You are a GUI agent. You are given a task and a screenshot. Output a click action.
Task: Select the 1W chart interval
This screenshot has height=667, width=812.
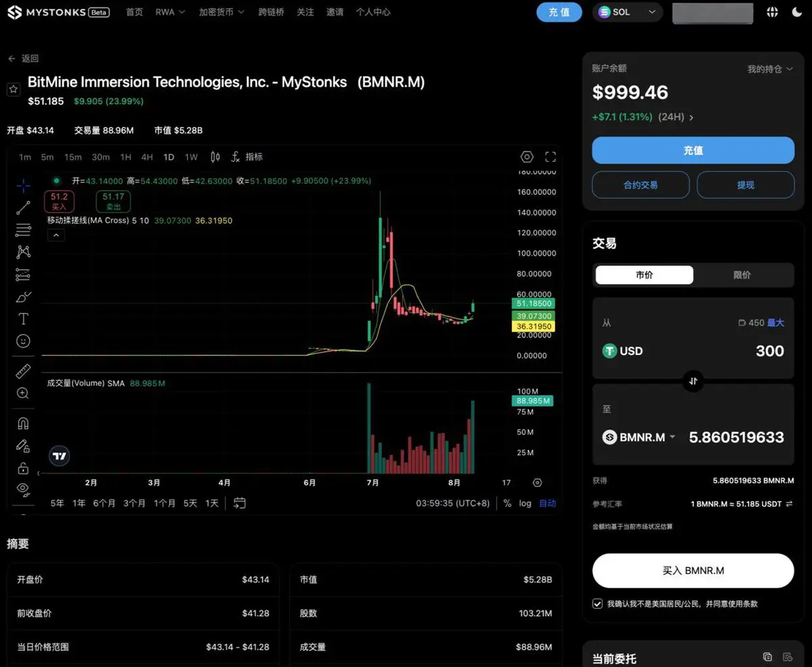[191, 157]
